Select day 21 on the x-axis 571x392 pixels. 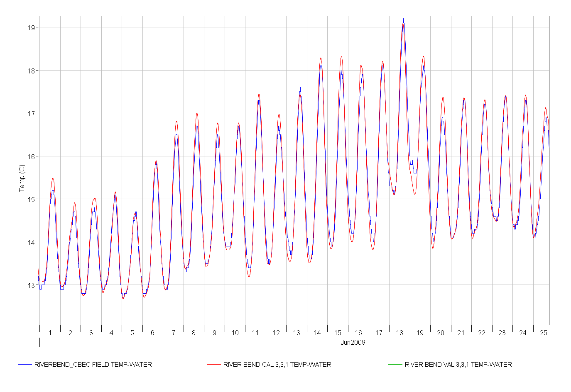[x=461, y=333]
